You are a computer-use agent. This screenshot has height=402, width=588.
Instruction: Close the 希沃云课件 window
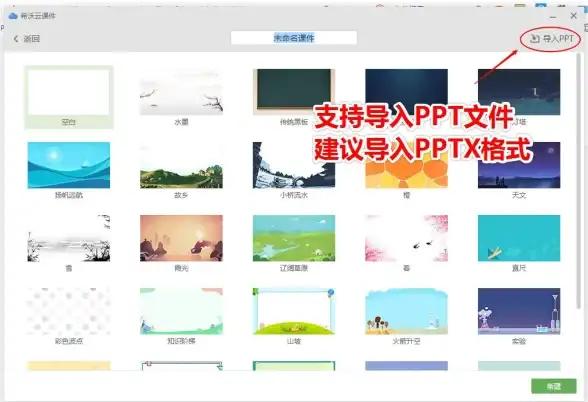573,16
